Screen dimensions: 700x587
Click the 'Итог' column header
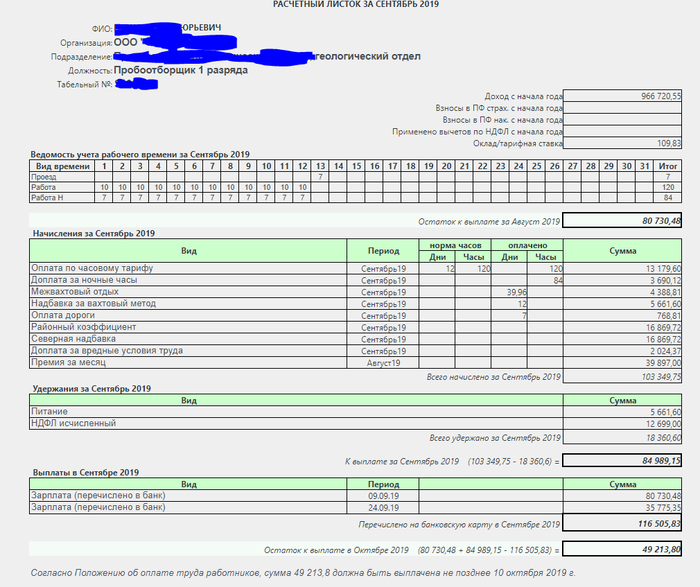[667, 166]
